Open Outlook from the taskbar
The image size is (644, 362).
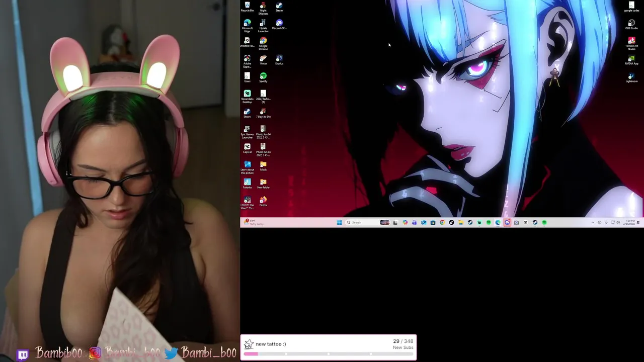coord(424,222)
